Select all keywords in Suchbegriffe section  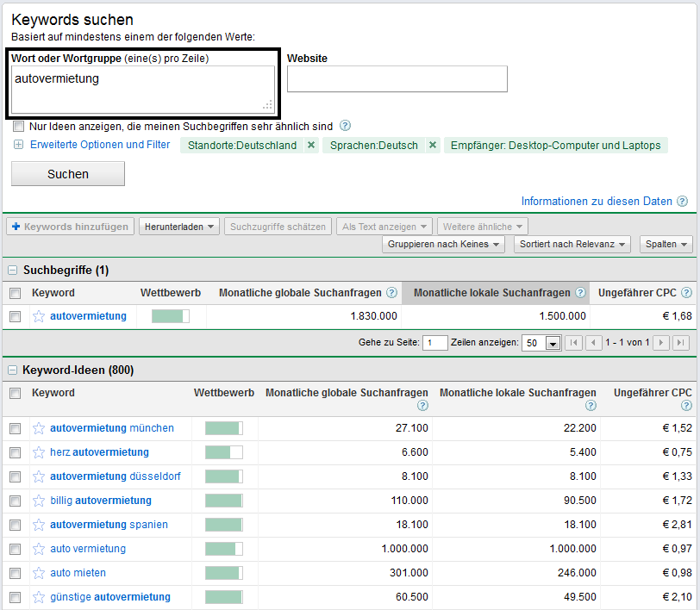(15, 293)
